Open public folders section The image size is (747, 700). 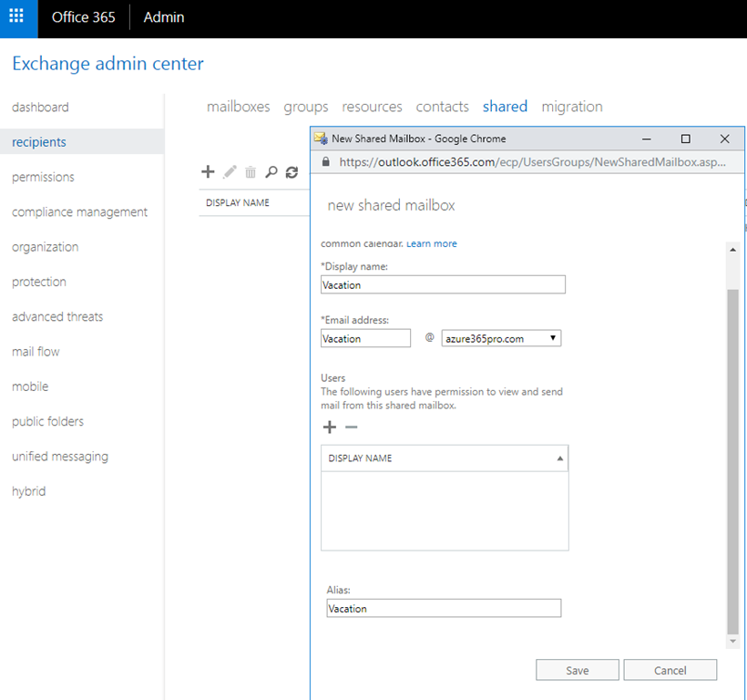click(x=47, y=421)
